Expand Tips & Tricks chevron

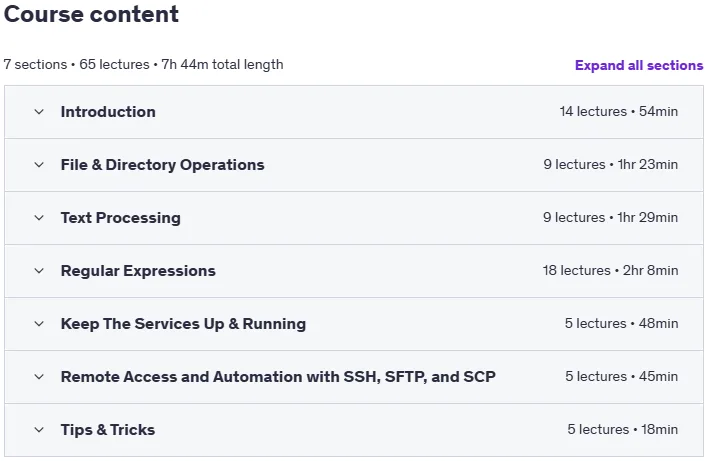[x=39, y=430]
